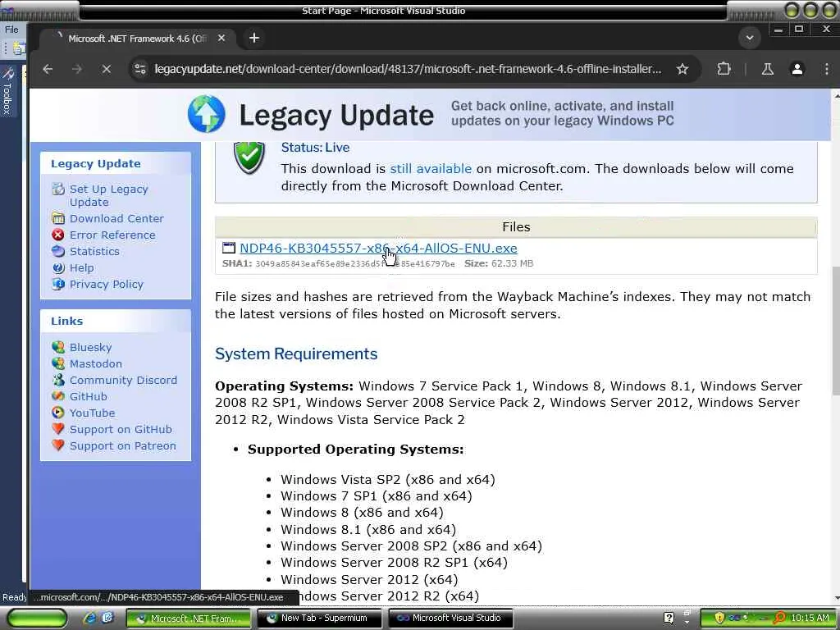Follow the 'still available' link
This screenshot has width=840, height=630.
pos(431,169)
